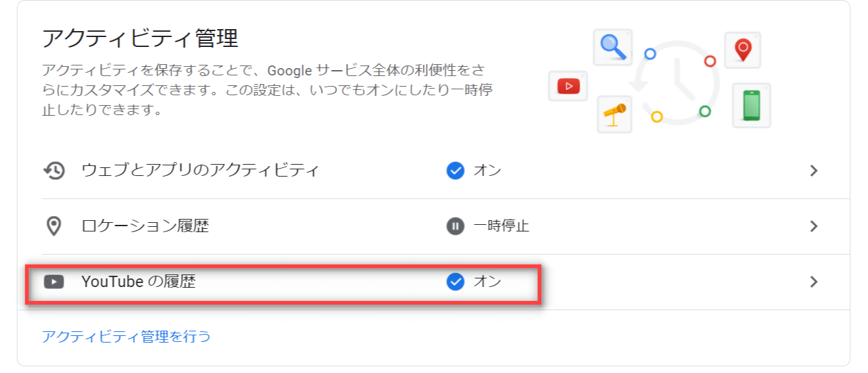Click the clock history illustration center

[x=675, y=83]
